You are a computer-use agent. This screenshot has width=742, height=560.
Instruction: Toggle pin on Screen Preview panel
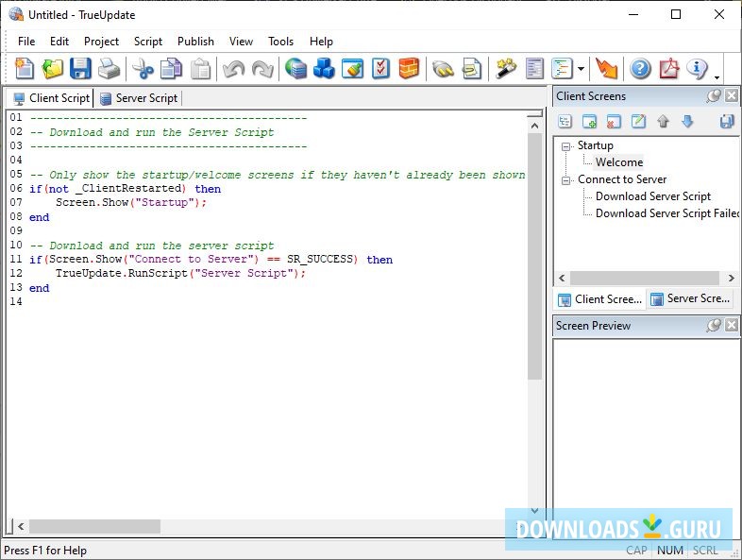[x=714, y=326]
